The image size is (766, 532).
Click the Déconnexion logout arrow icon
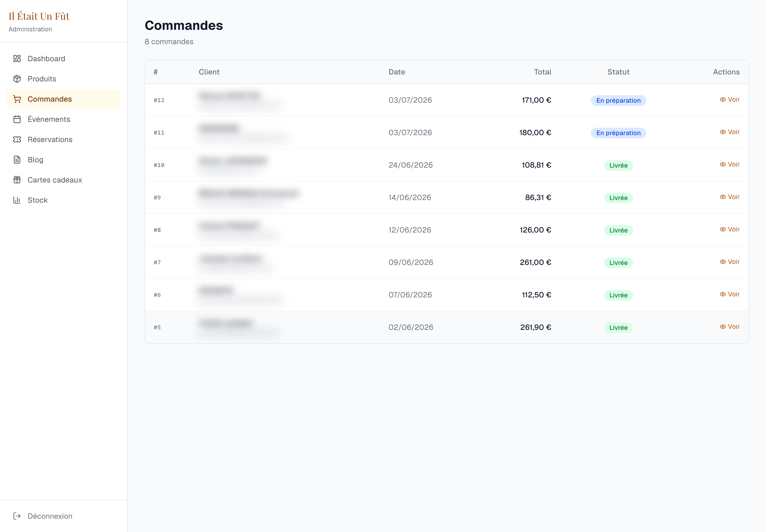[17, 516]
